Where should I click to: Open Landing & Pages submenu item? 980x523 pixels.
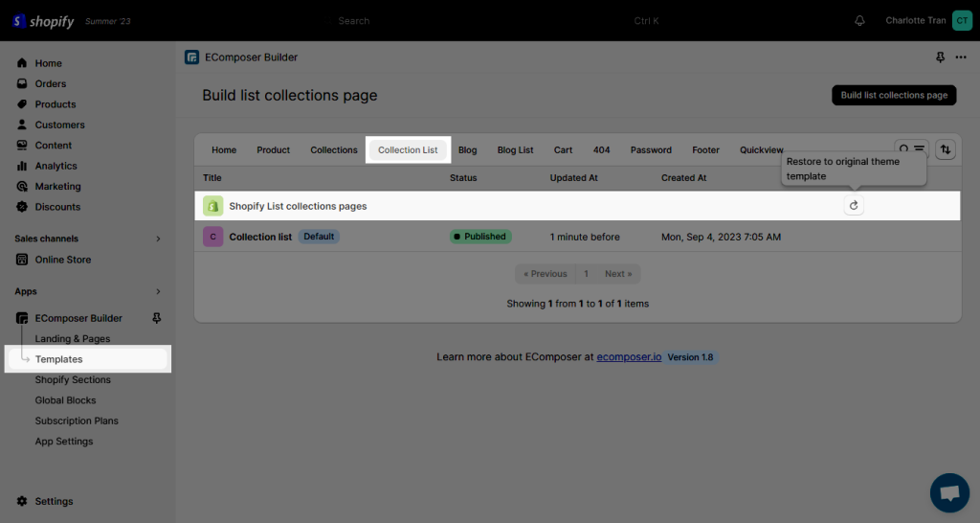pos(73,338)
